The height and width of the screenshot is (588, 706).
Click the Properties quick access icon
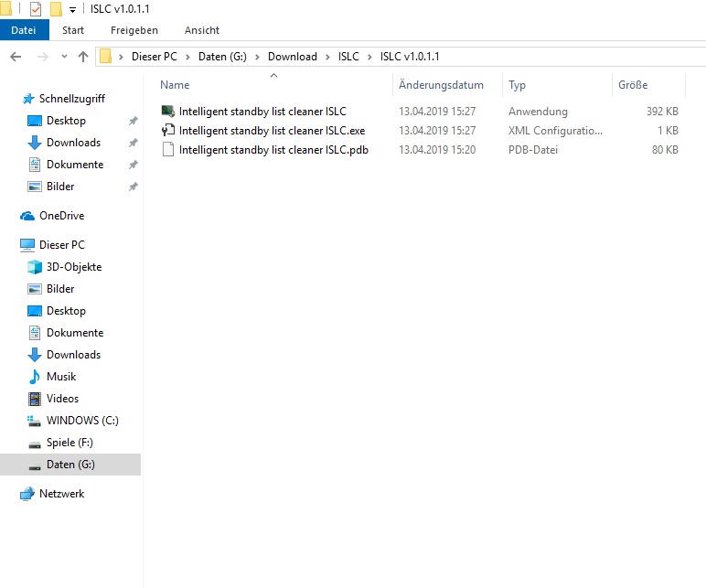(x=35, y=8)
